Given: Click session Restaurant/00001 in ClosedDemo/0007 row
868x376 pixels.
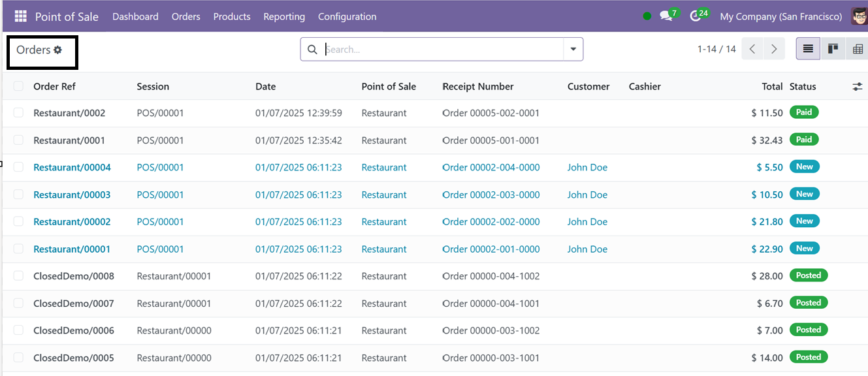Looking at the screenshot, I should (x=174, y=303).
